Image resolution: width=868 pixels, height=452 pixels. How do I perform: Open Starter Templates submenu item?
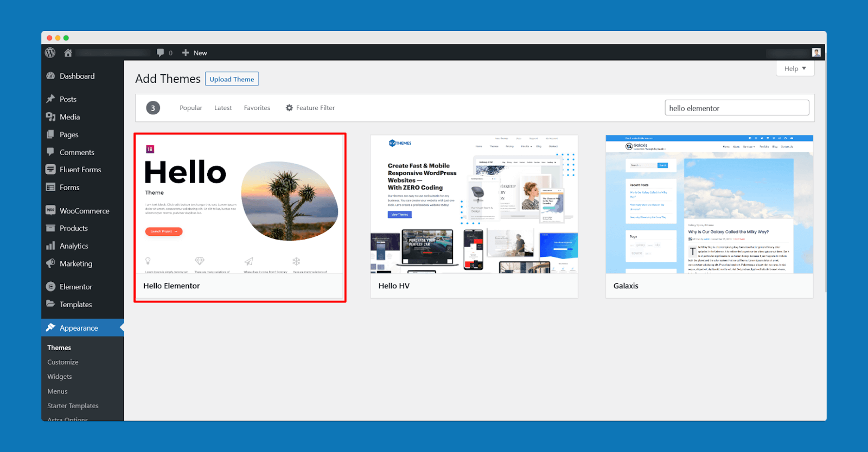[73, 406]
